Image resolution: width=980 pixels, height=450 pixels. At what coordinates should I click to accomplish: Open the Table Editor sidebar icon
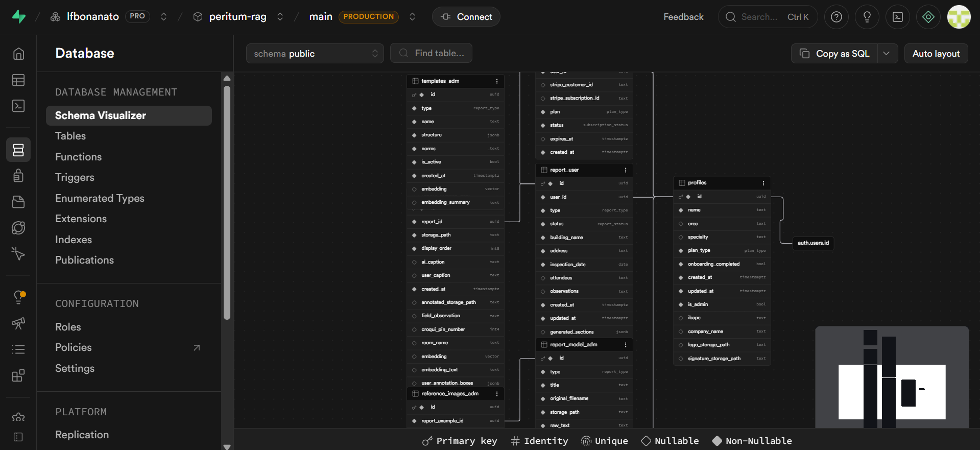tap(18, 80)
